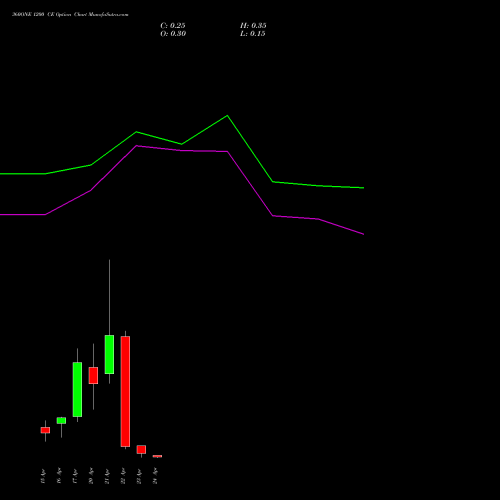Viewport: 500px width, 500px height.
Task: Click the long red candle for 22 Apr
Action: coord(125,391)
